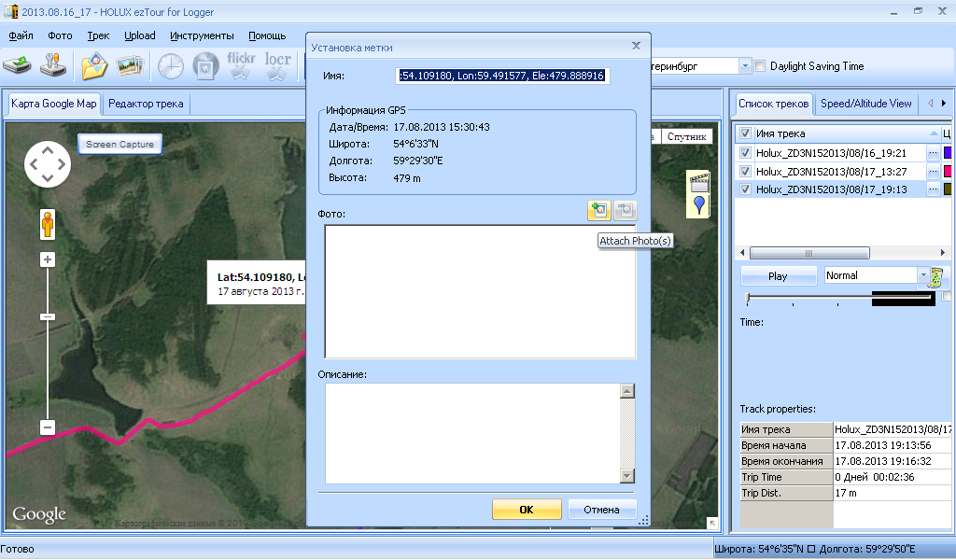Click ellipsis button for track 08/17_19:13
The image size is (956, 560).
pyautogui.click(x=933, y=189)
